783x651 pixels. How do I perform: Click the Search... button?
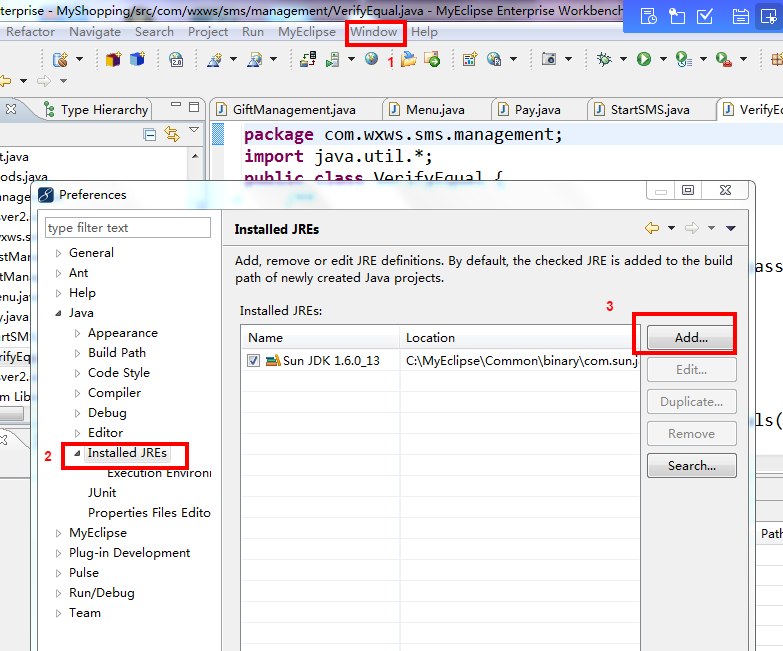coord(691,466)
